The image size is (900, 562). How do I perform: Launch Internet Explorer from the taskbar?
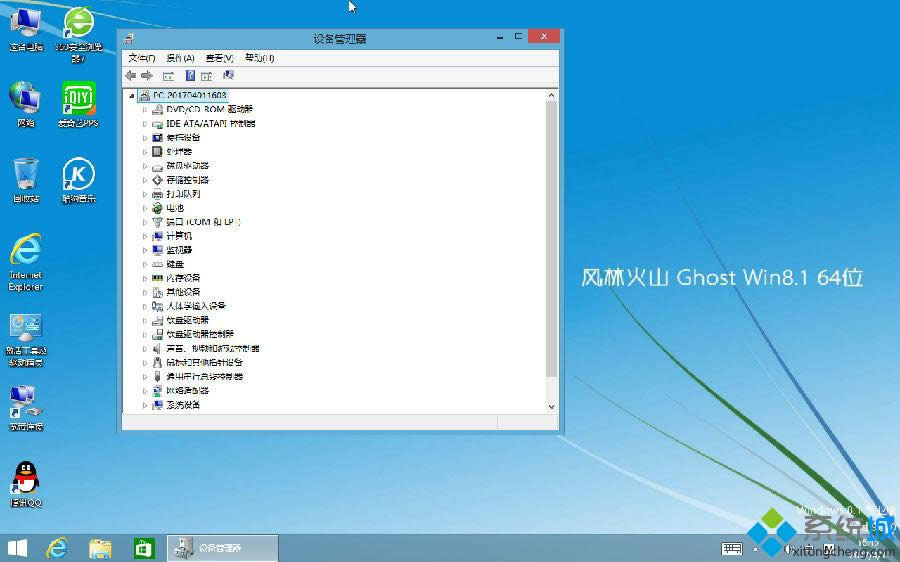[57, 547]
